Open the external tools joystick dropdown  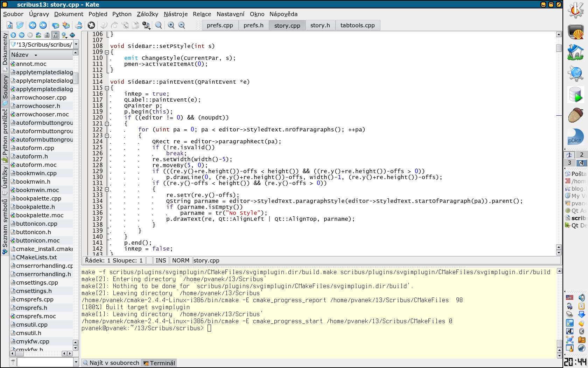pyautogui.click(x=147, y=25)
